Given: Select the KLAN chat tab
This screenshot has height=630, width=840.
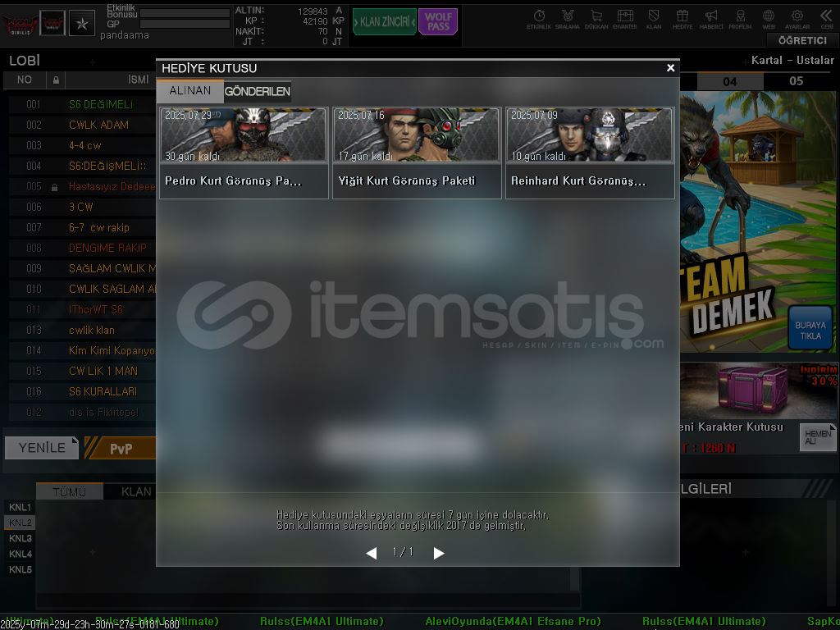Looking at the screenshot, I should [135, 492].
